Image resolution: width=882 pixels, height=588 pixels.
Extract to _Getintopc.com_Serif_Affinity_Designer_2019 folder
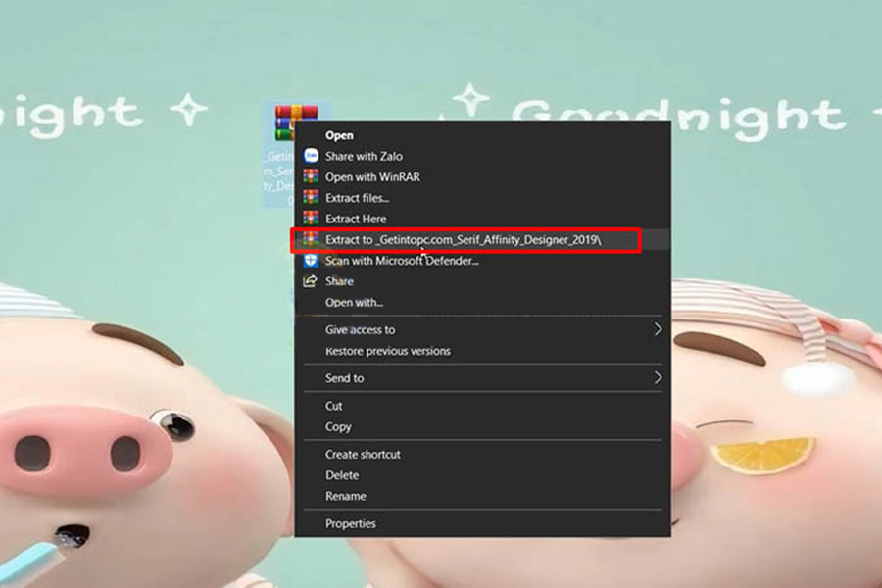tap(464, 239)
